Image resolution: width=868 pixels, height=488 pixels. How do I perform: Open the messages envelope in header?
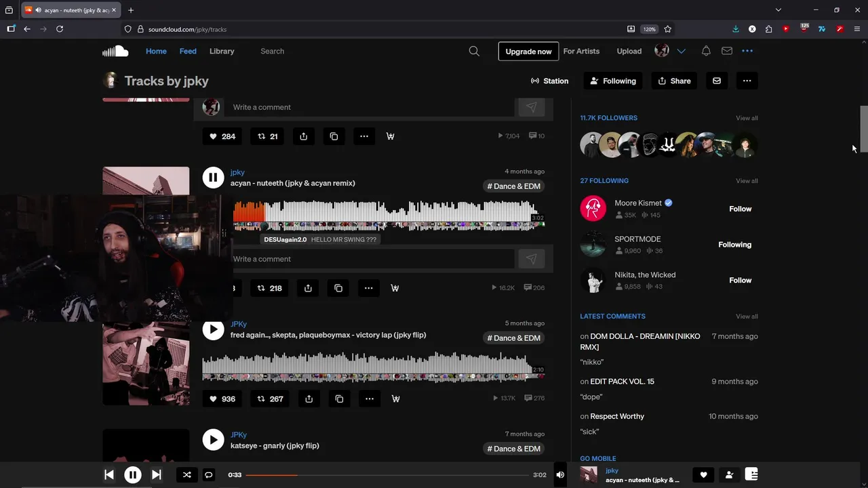click(726, 51)
